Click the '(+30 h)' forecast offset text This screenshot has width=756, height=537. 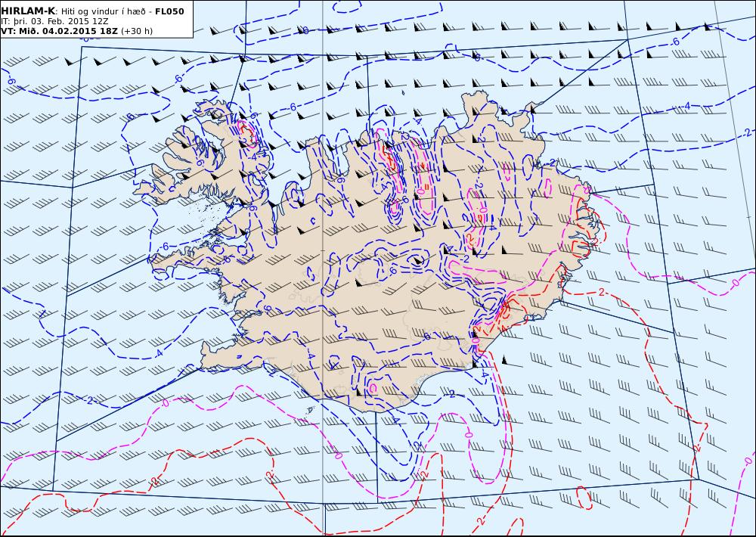(137, 31)
